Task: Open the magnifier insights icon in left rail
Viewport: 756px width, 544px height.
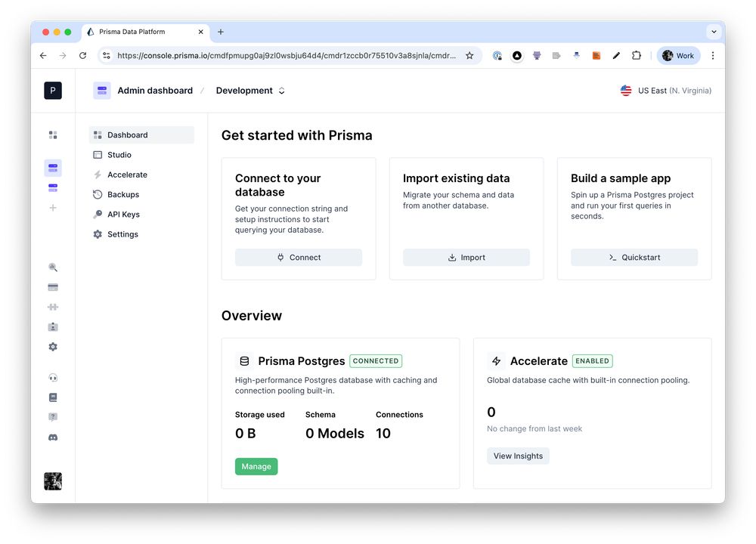Action: [x=53, y=267]
